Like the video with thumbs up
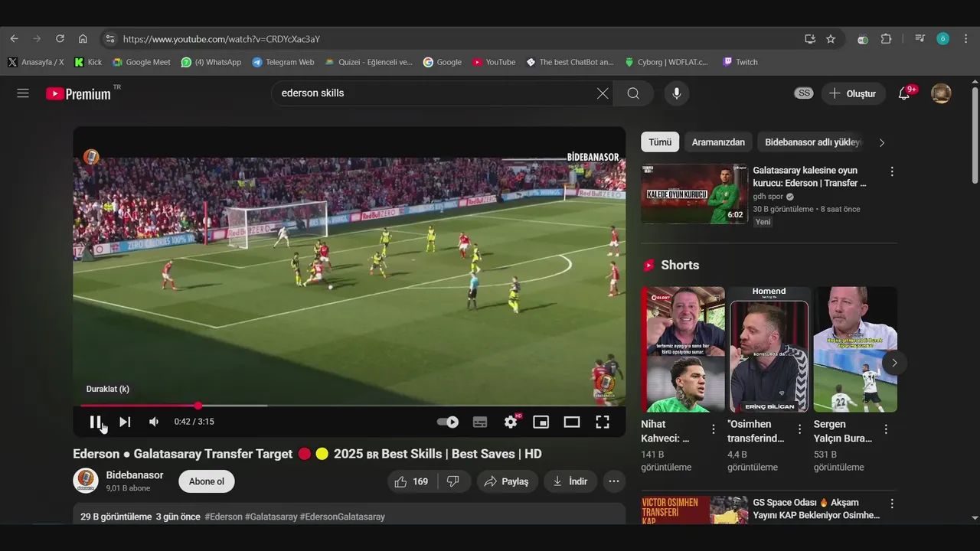Image resolution: width=980 pixels, height=551 pixels. (x=412, y=481)
